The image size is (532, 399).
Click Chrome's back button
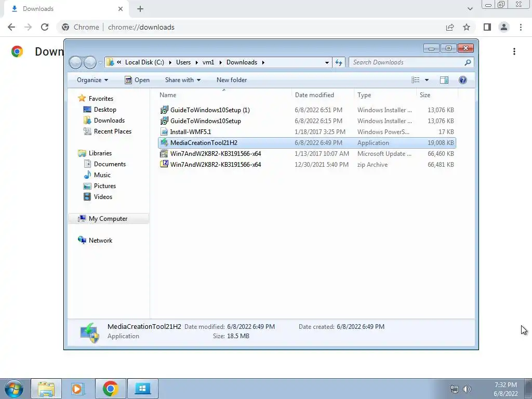11,27
